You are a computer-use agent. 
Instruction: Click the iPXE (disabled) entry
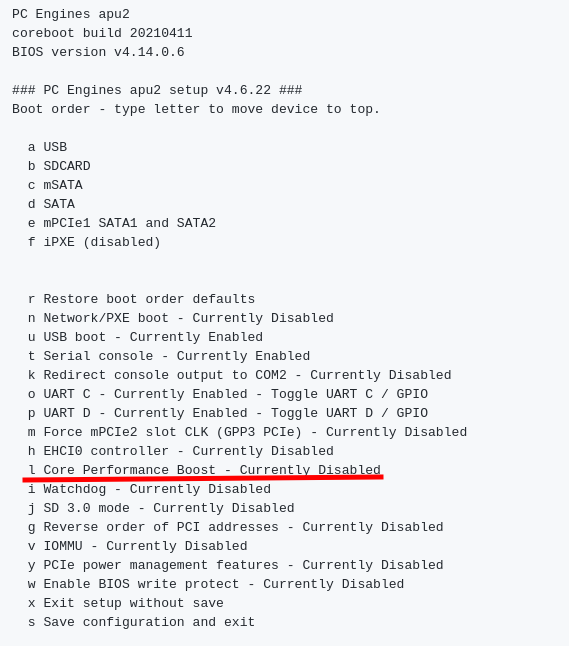(x=94, y=242)
